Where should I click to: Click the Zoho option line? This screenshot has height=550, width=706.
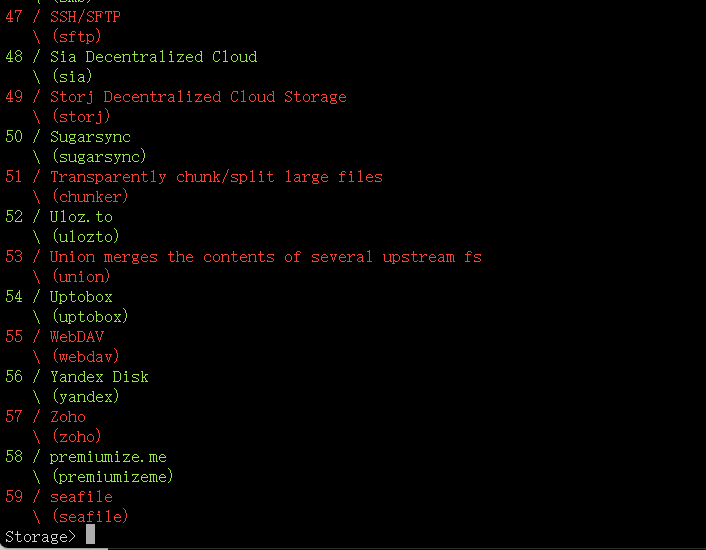point(45,417)
